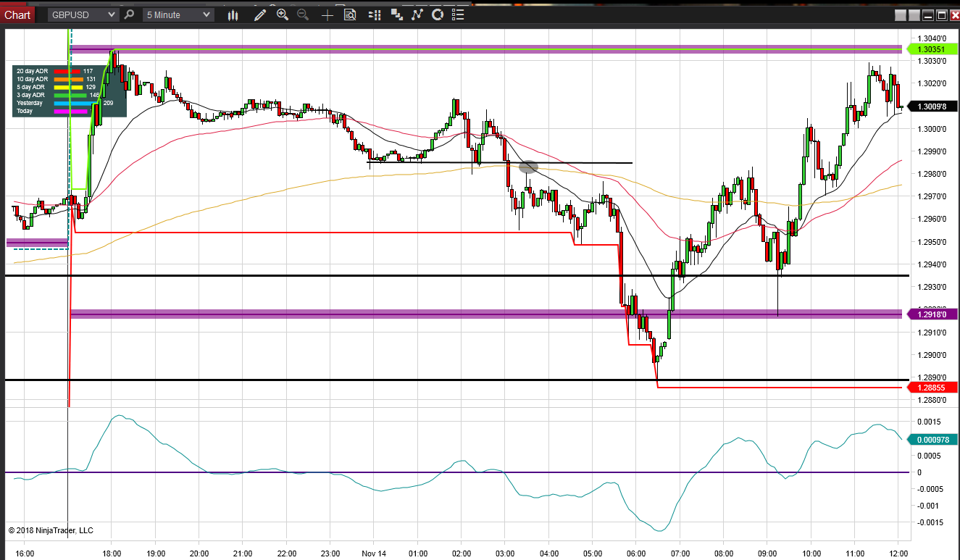Zoom out with the minus magnifier
The width and height of the screenshot is (960, 560).
[x=303, y=14]
